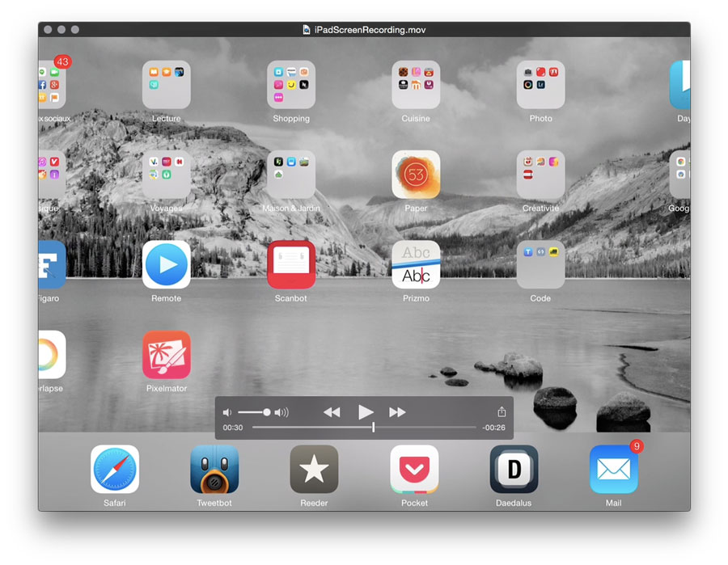This screenshot has width=728, height=565.
Task: Set maximum volume with loud speaker icon
Action: (281, 412)
